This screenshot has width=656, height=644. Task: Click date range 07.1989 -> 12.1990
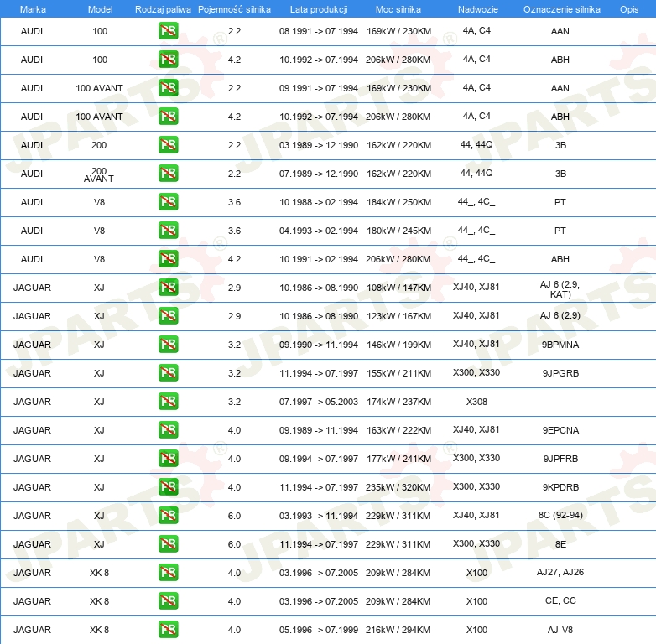(x=319, y=174)
